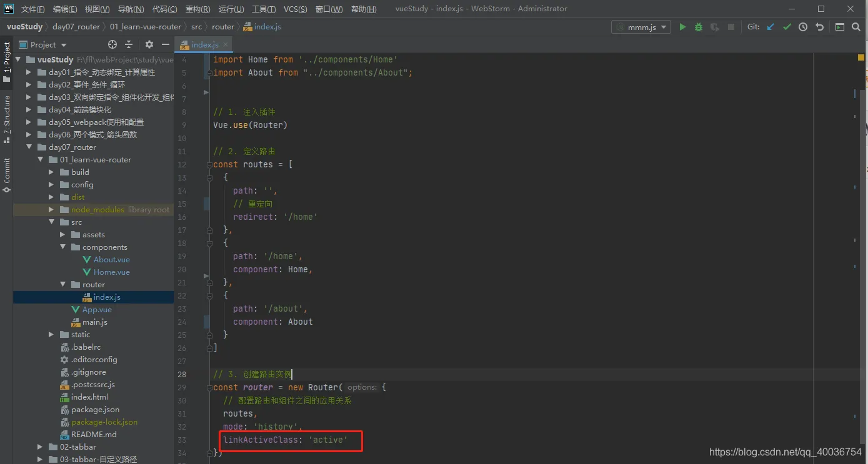Image resolution: width=868 pixels, height=464 pixels.
Task: Expand the day05_webpack folder arrow
Action: point(29,122)
